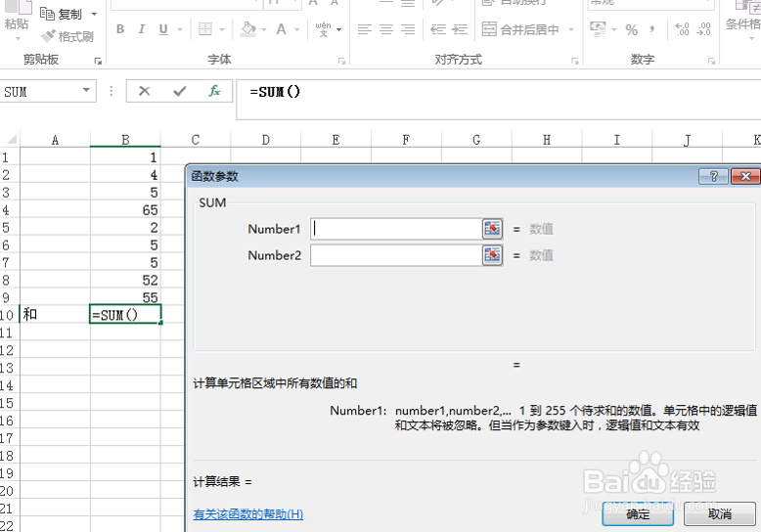Select column A header
Image resolution: width=761 pixels, height=532 pixels.
point(55,140)
